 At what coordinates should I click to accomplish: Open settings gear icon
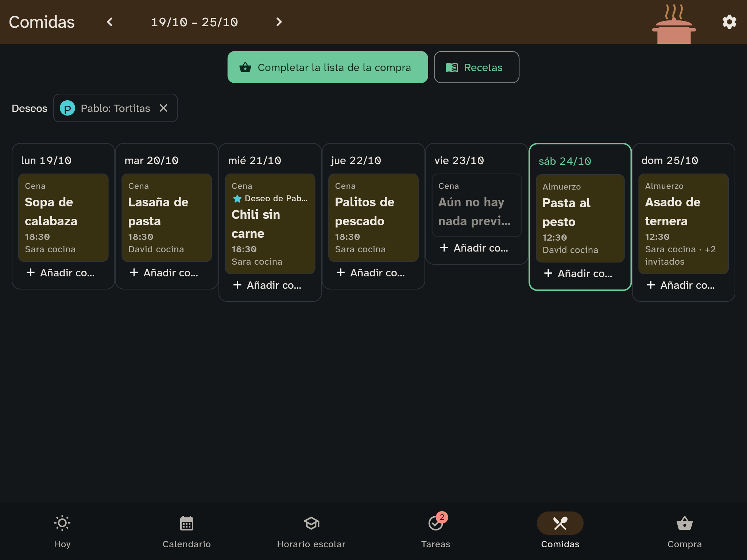(x=729, y=22)
